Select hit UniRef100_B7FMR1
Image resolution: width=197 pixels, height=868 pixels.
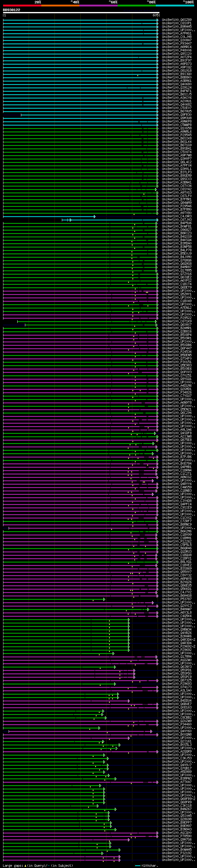click(x=177, y=199)
